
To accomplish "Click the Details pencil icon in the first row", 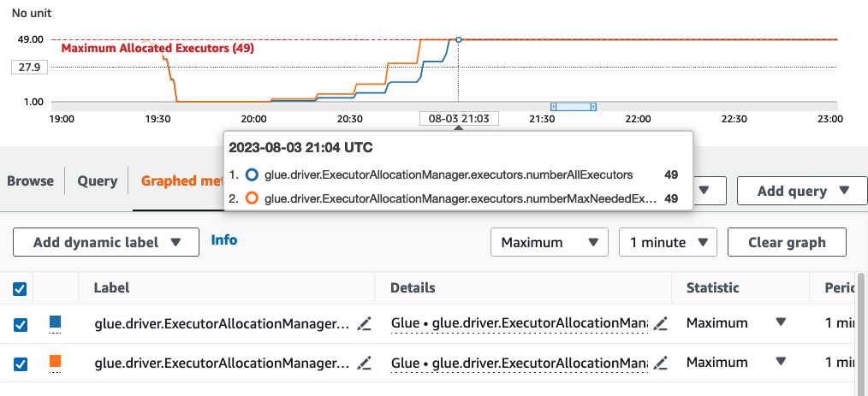I will (x=660, y=323).
